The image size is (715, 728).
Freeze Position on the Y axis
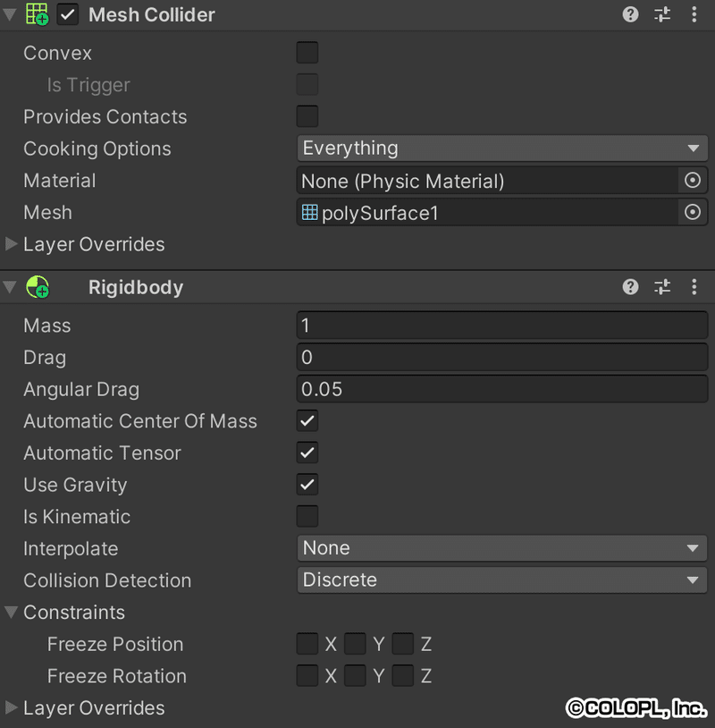356,644
